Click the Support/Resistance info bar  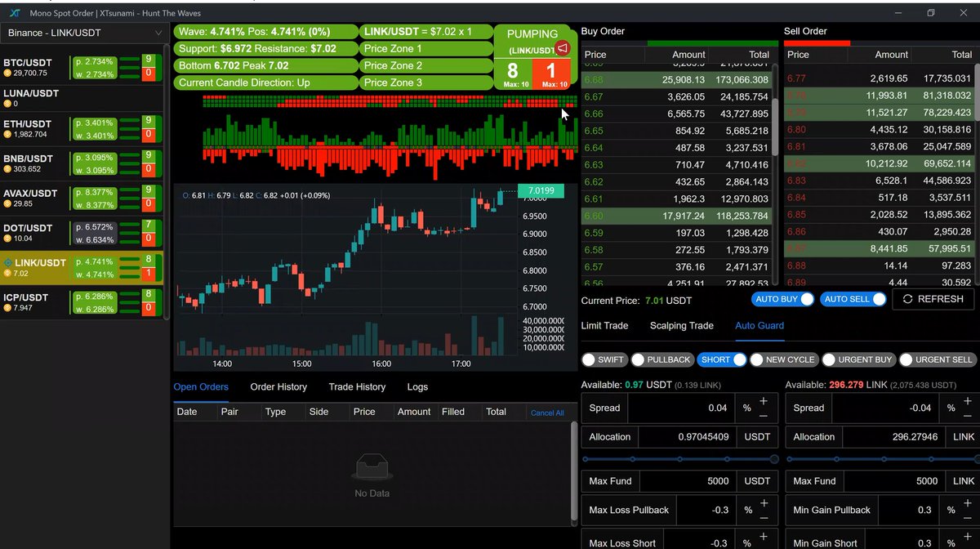point(266,48)
